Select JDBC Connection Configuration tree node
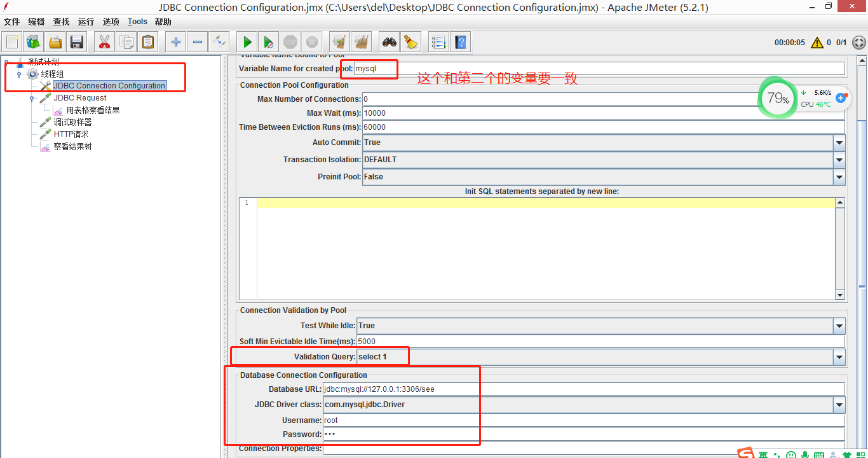This screenshot has width=868, height=458. tap(109, 85)
